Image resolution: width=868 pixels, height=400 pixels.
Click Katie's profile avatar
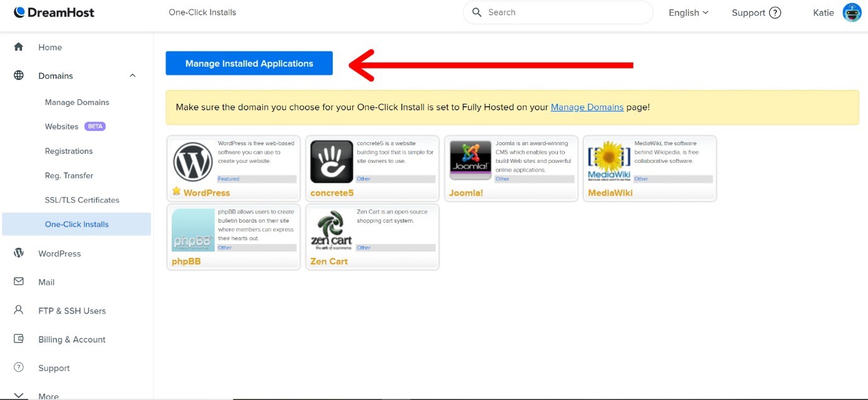tap(852, 12)
